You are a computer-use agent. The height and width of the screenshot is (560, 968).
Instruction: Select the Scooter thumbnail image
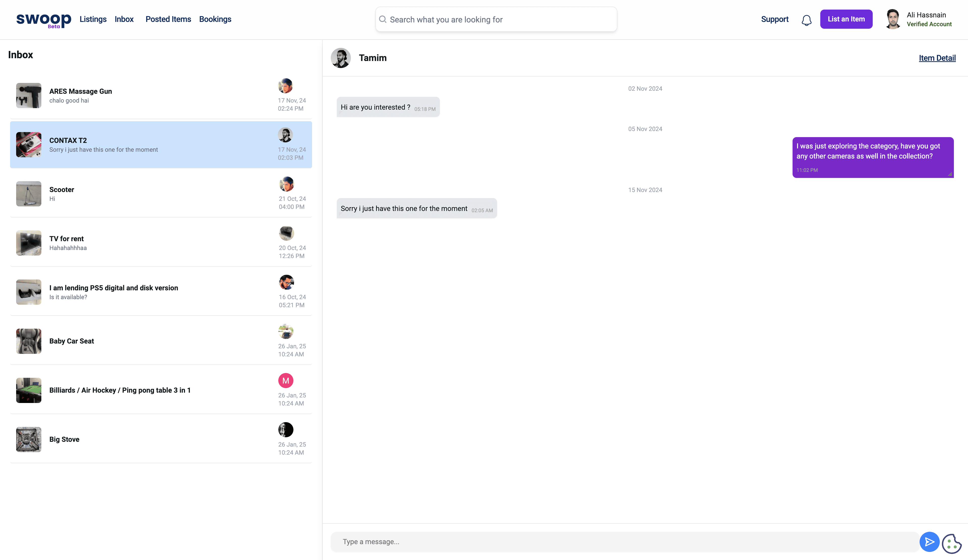pyautogui.click(x=29, y=194)
